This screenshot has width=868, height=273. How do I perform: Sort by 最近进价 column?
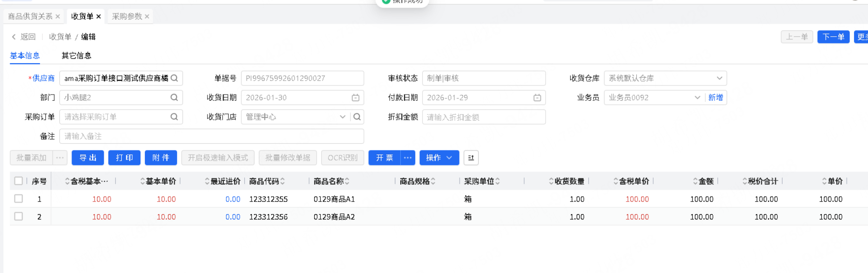(x=208, y=181)
